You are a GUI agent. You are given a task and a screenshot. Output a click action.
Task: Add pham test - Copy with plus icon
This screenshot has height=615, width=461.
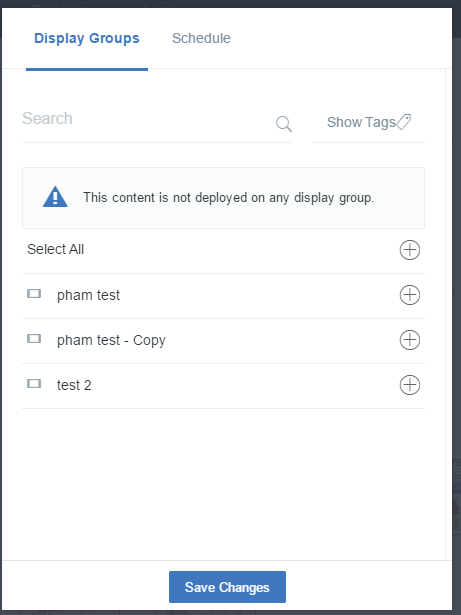point(410,340)
